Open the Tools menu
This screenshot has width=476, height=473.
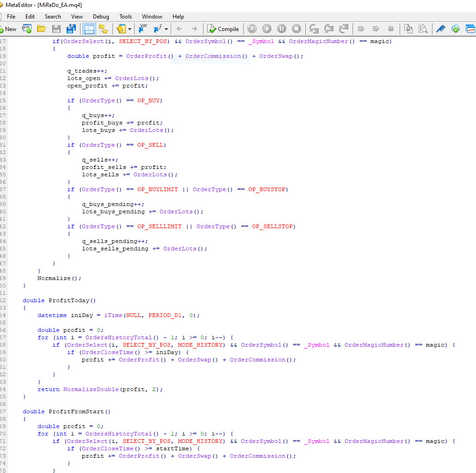125,16
